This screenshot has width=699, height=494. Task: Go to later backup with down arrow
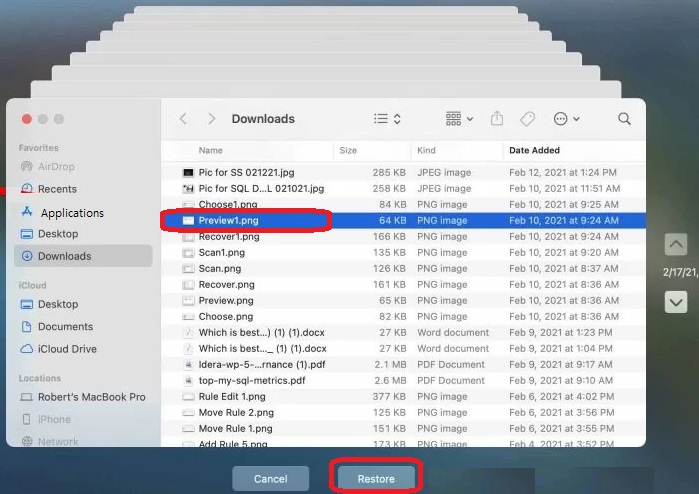[676, 300]
